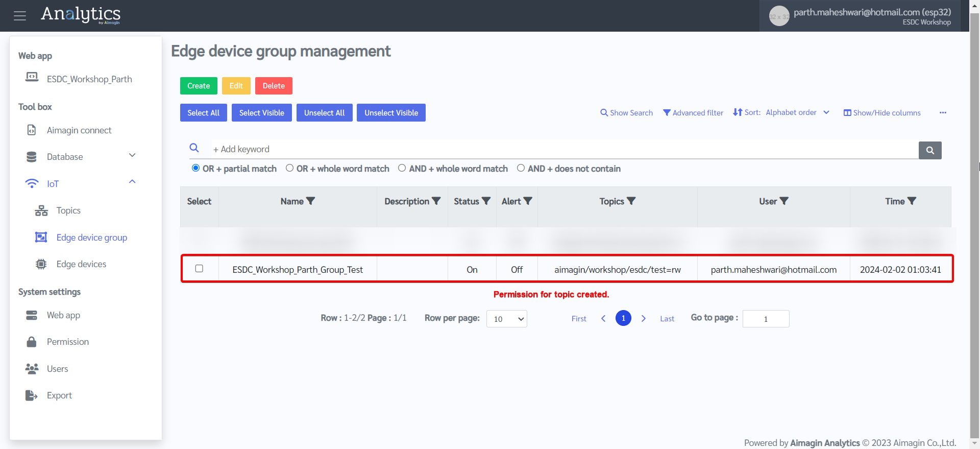
Task: Tick the checkbox for ESDC_Workshop_Parth_Group_Test row
Action: coord(199,269)
